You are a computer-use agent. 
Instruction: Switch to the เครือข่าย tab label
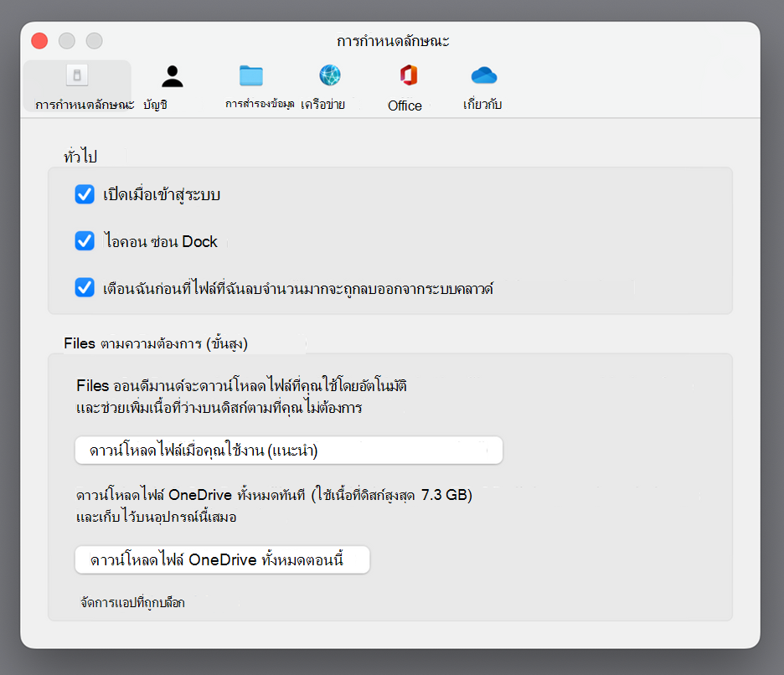tap(323, 105)
